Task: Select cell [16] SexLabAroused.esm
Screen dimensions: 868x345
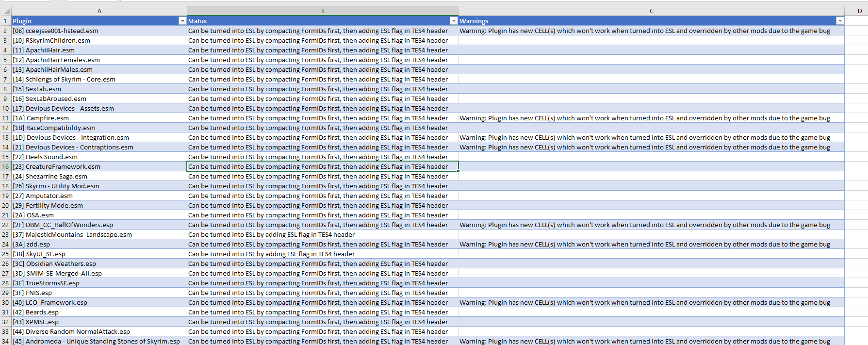Action: point(99,99)
